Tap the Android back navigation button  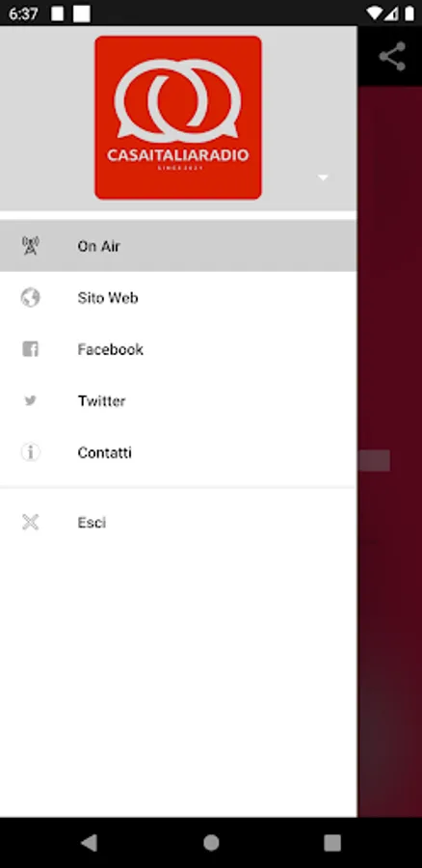point(89,843)
